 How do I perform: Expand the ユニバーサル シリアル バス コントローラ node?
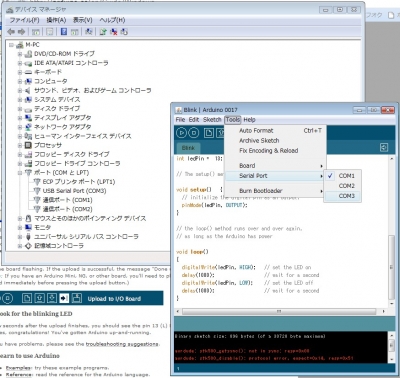(x=20, y=237)
